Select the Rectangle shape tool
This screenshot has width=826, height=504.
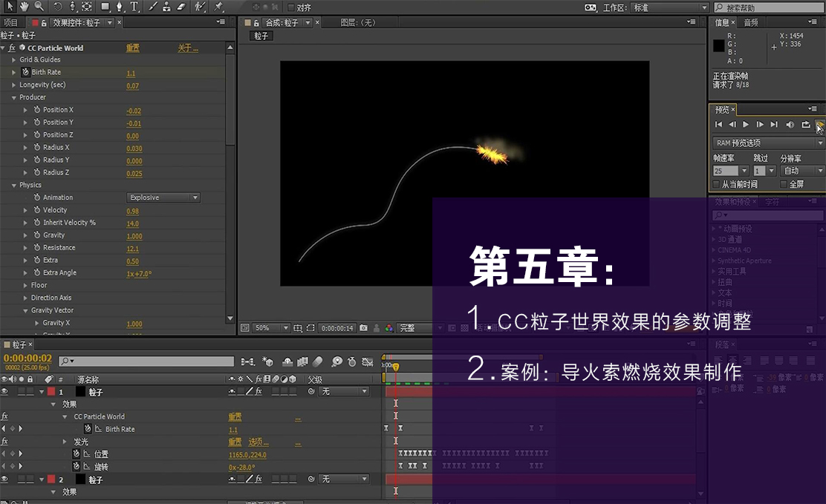click(x=105, y=7)
